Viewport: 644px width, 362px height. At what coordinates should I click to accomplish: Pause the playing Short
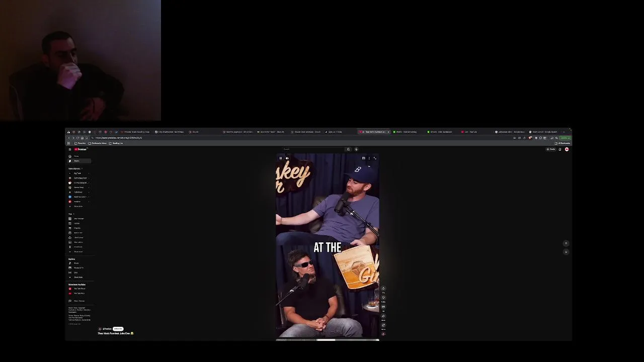(281, 158)
